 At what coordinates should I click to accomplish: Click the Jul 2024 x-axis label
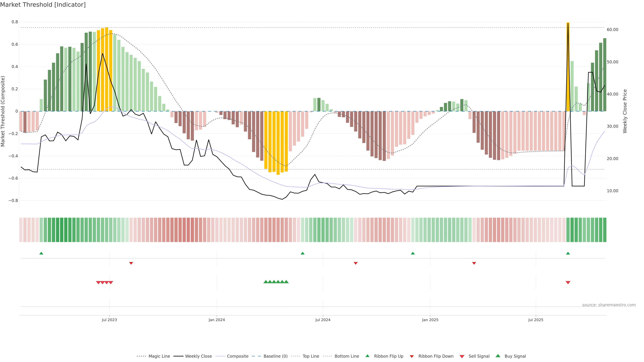click(x=323, y=320)
